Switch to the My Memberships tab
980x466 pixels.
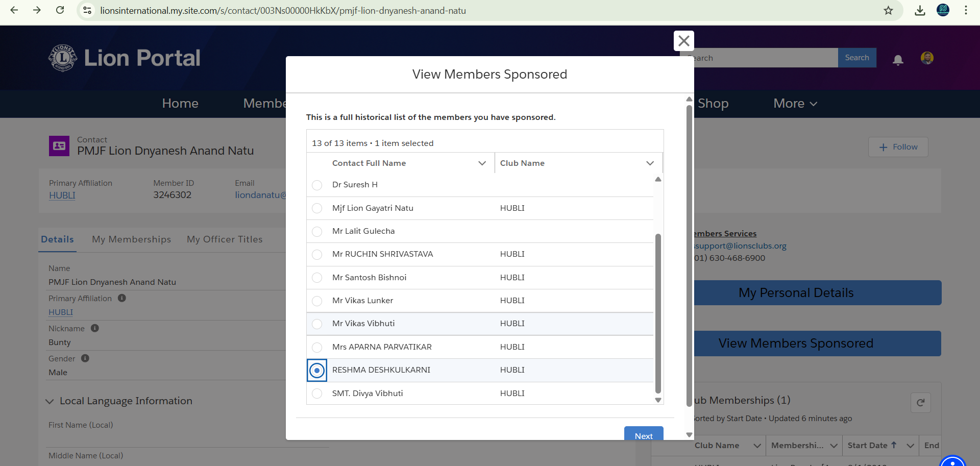click(131, 239)
